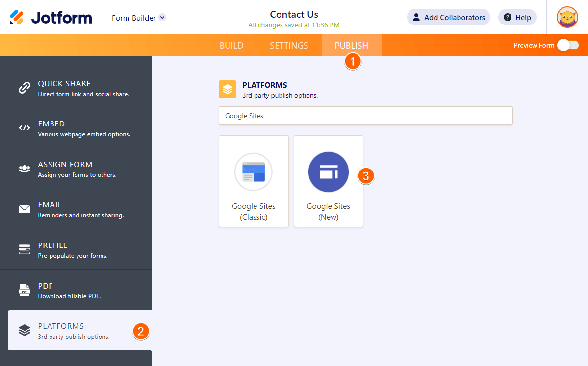Viewport: 588px width, 366px height.
Task: Click 'Various webpage embed options.' text
Action: [84, 134]
